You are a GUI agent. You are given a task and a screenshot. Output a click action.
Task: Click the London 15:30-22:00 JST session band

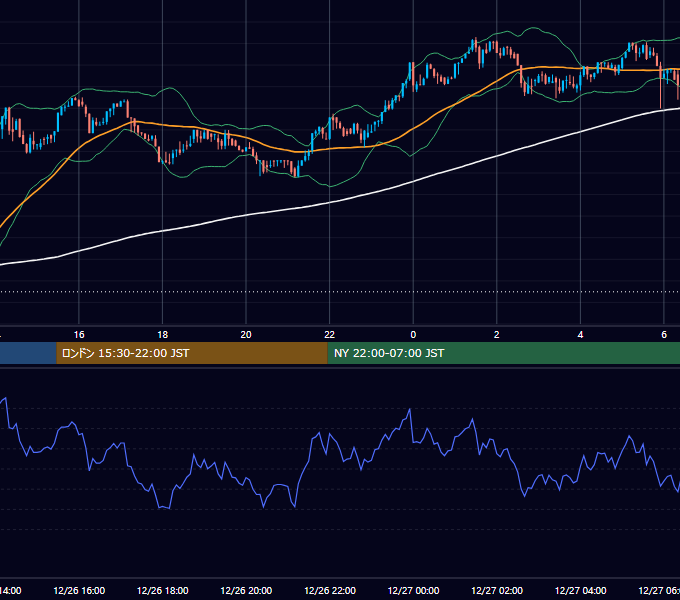[x=192, y=353]
